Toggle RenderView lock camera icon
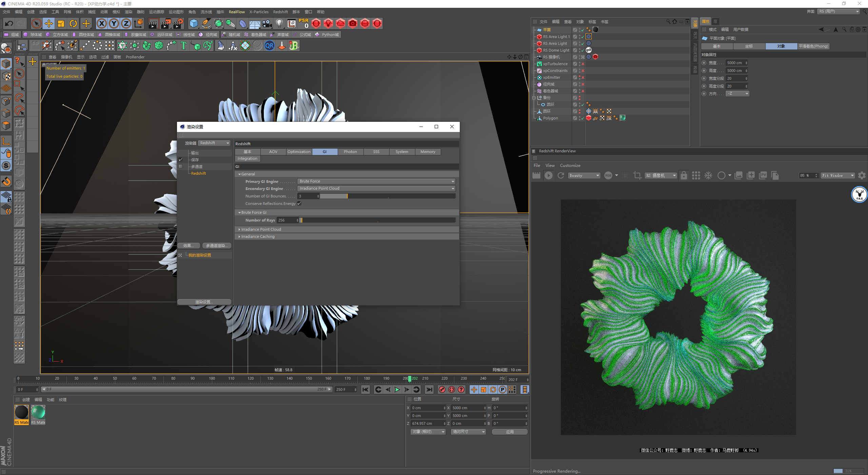Screen dimensions: 868x475 (x=684, y=175)
